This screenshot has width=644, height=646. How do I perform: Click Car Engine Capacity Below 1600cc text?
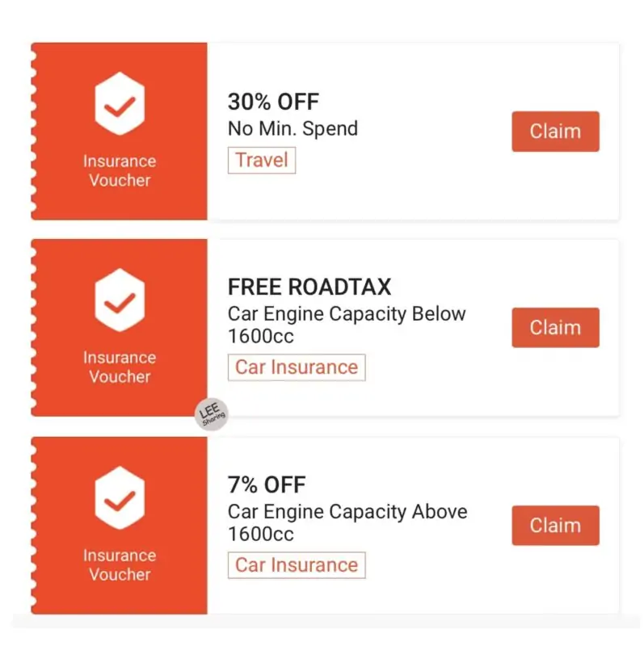click(347, 325)
